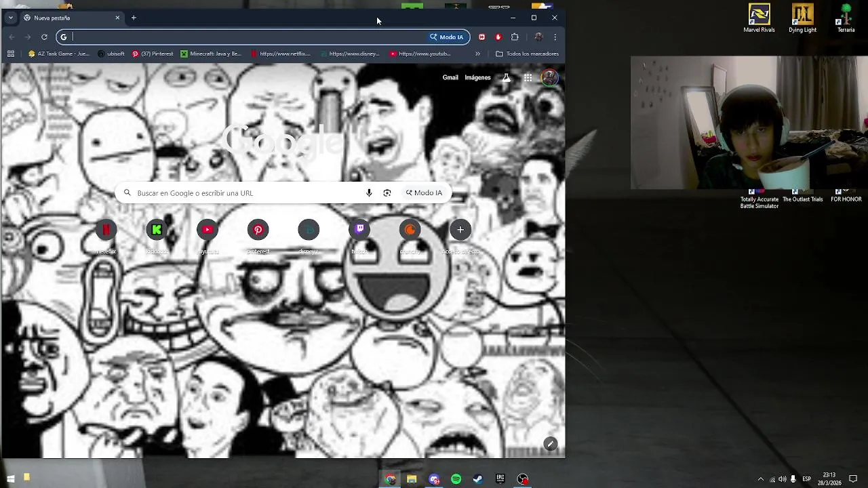868x488 pixels.
Task: Open Discord from the taskbar
Action: coord(434,479)
